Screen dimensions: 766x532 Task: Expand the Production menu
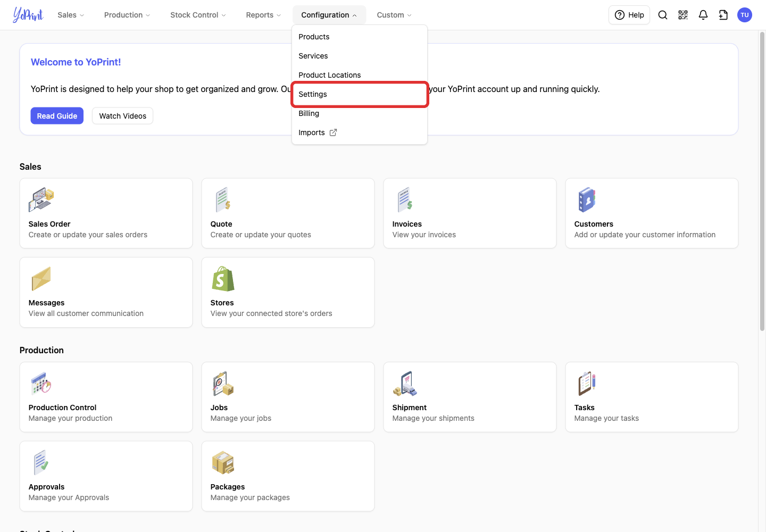(127, 15)
